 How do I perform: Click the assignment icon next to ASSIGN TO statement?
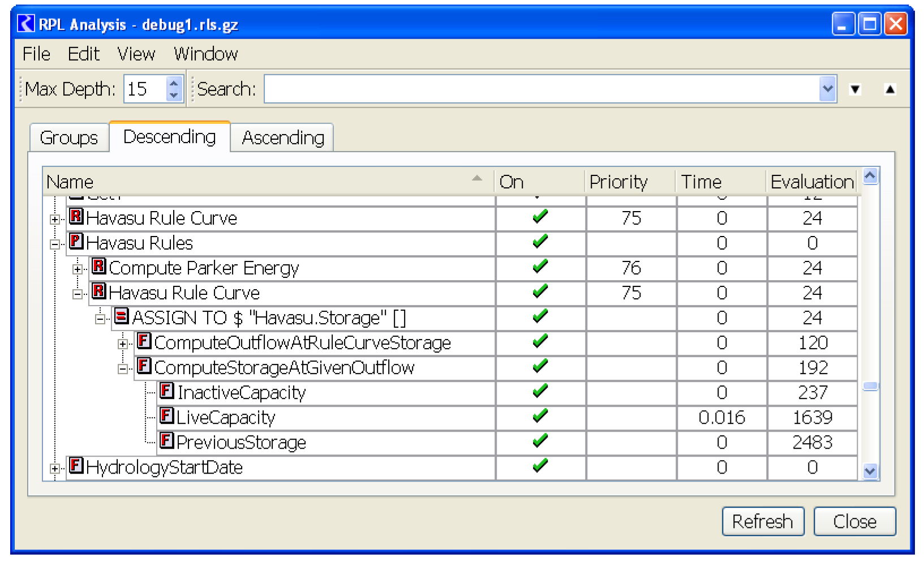coord(121,316)
